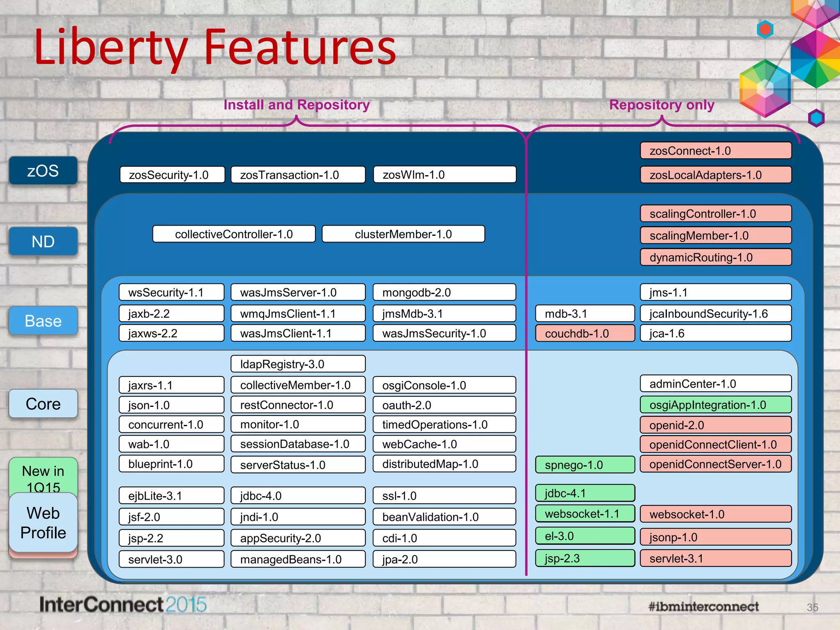Select the ND edition label
840x630 pixels.
43,241
